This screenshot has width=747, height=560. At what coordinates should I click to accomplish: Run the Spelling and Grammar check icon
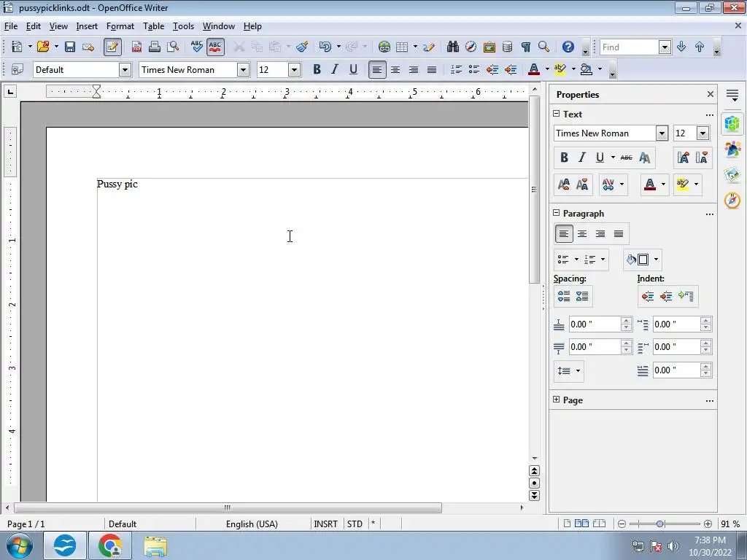coord(196,47)
